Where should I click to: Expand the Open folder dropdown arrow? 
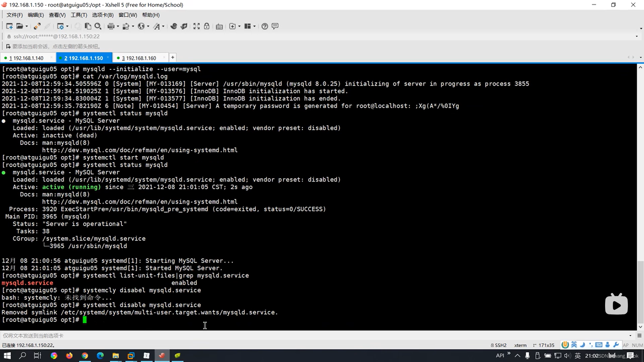click(27, 26)
